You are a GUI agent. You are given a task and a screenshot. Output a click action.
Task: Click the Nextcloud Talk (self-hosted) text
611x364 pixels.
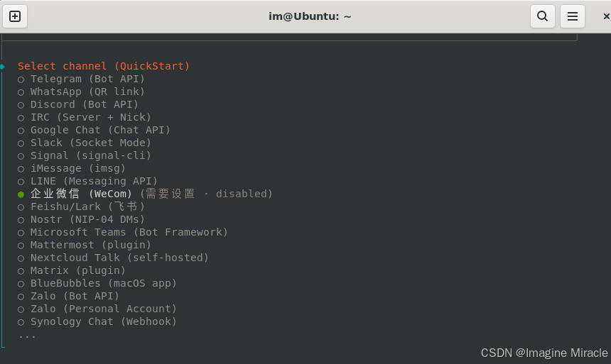[x=119, y=258]
